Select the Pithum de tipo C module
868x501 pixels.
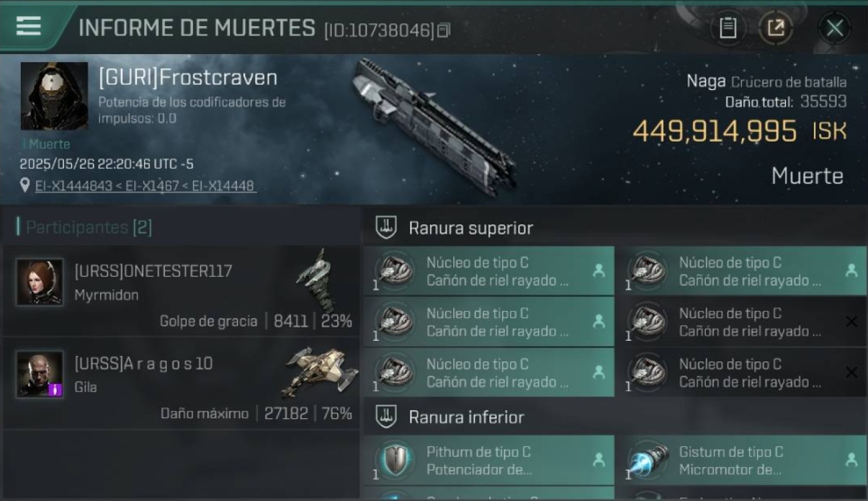tap(489, 460)
